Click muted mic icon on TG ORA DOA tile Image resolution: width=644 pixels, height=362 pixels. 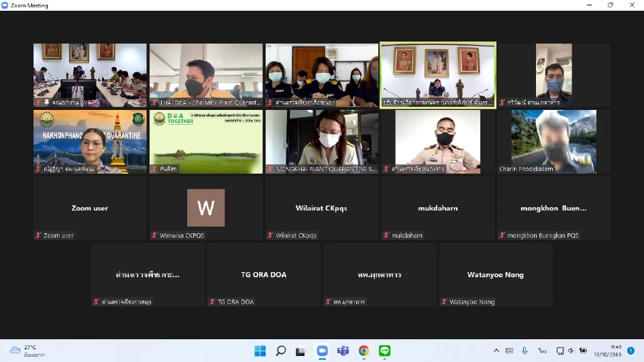[x=213, y=302]
